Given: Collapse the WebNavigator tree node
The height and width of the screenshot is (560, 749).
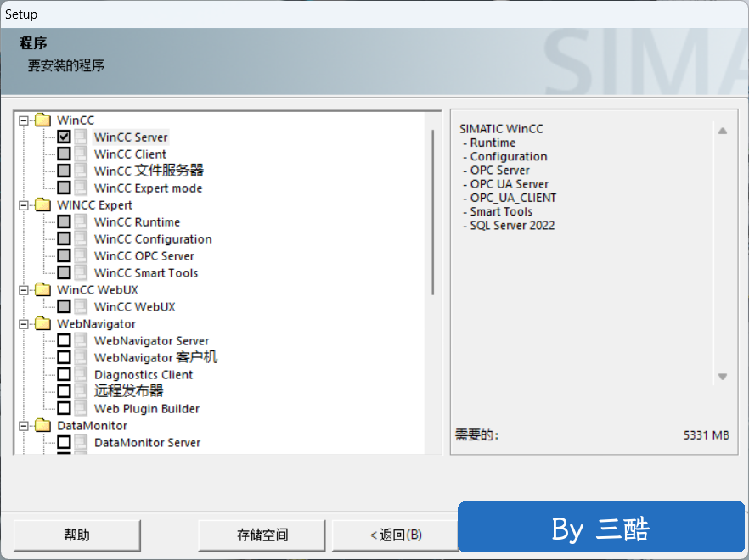Looking at the screenshot, I should (24, 324).
